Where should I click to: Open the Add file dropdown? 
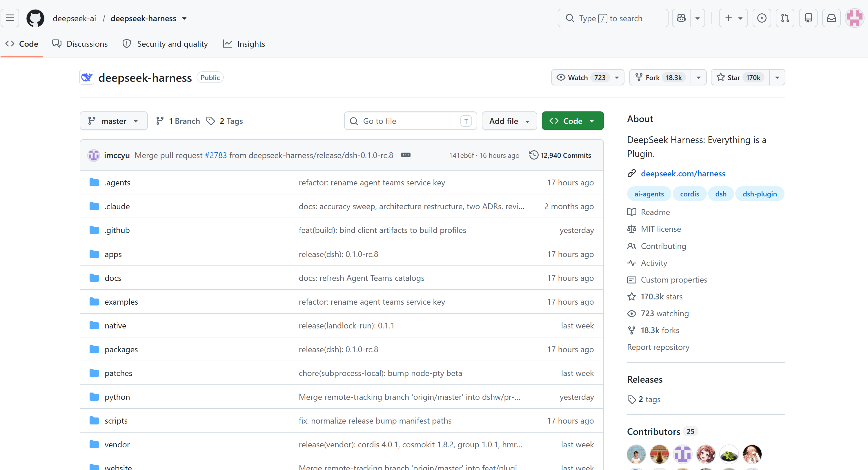click(x=509, y=121)
